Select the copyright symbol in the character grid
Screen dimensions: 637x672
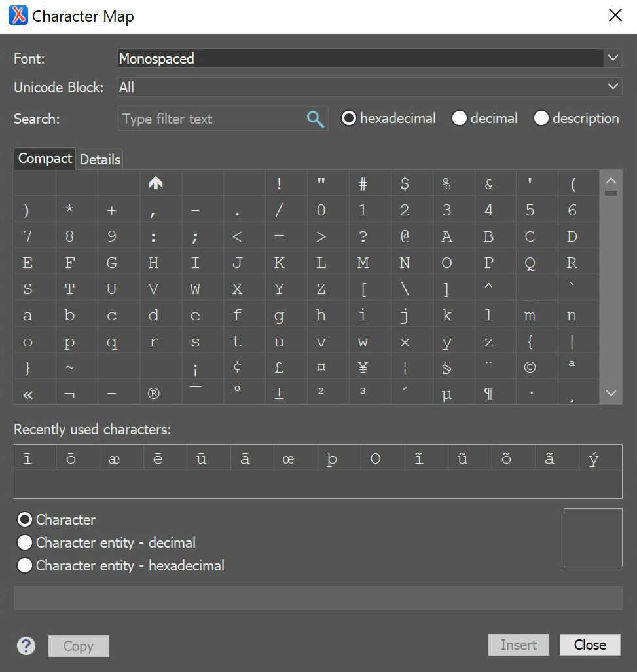click(537, 367)
